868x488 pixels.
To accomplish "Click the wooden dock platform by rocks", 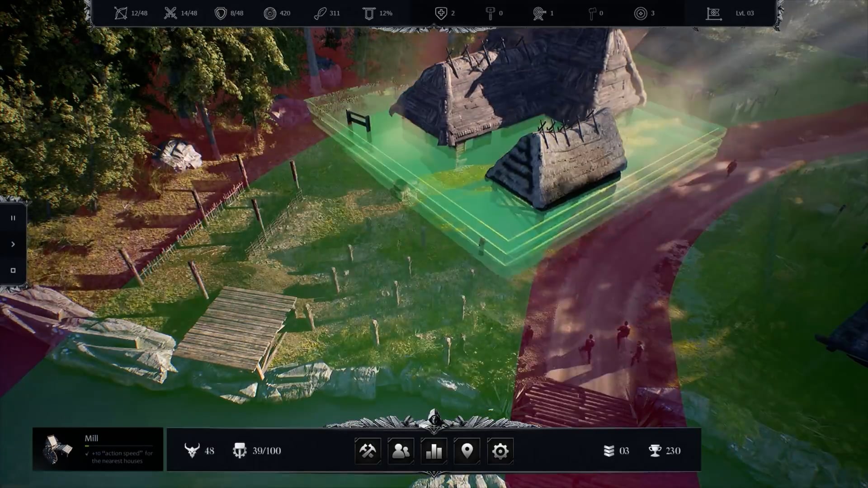I will coord(236,328).
